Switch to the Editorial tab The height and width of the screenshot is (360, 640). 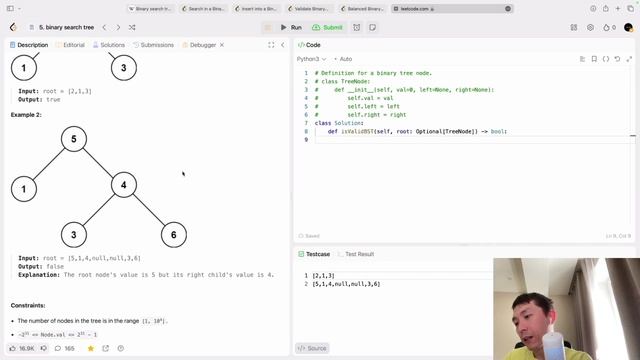(x=70, y=45)
